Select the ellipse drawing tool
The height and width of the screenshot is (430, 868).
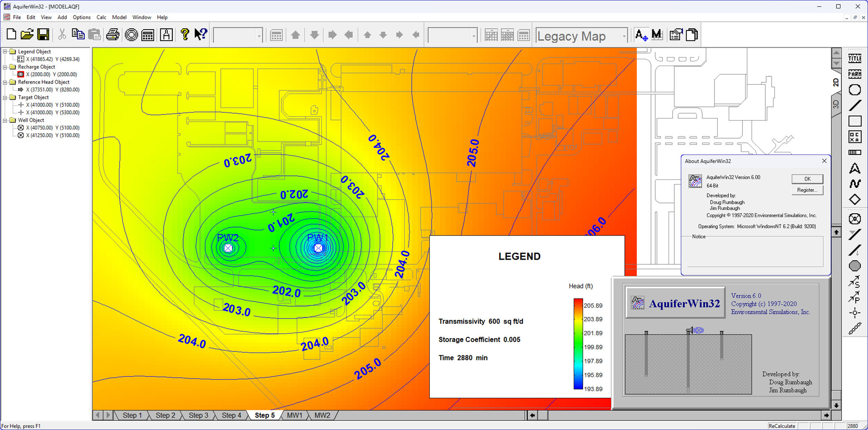855,90
